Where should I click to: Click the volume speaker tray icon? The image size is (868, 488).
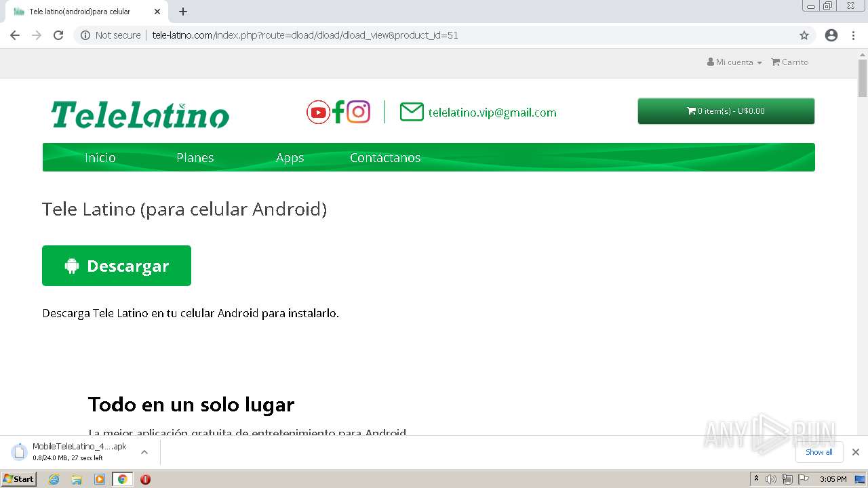[x=771, y=479]
